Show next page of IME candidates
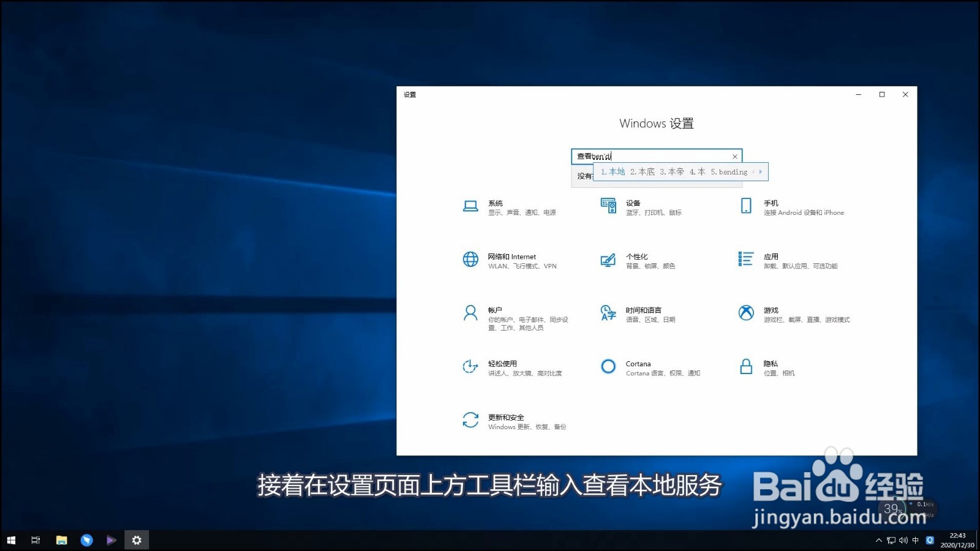980x551 pixels. click(x=762, y=172)
